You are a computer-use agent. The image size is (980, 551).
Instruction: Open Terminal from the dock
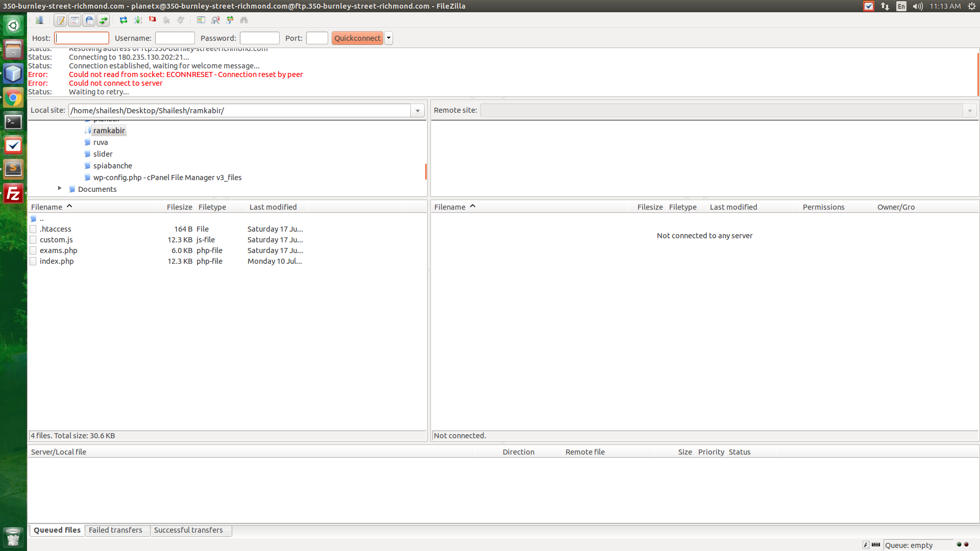coord(13,122)
